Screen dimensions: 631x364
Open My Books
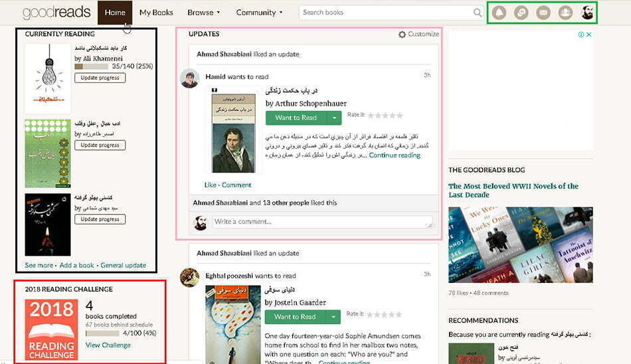click(x=156, y=13)
